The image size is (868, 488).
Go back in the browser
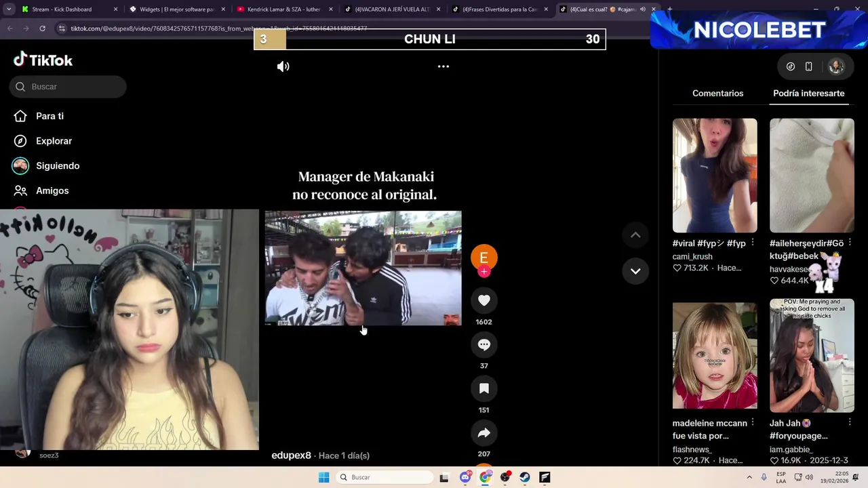point(10,28)
